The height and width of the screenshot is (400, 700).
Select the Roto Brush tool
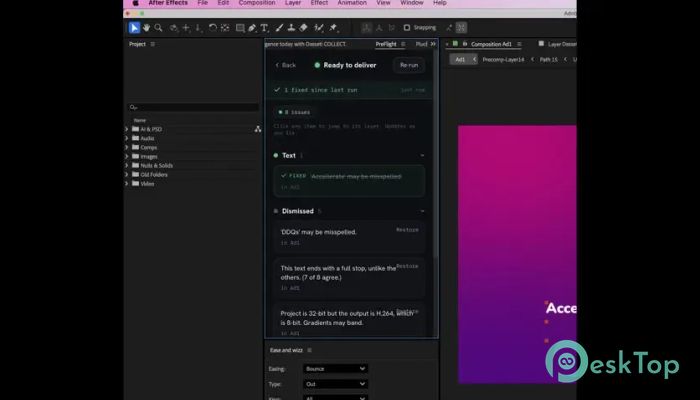[319, 28]
